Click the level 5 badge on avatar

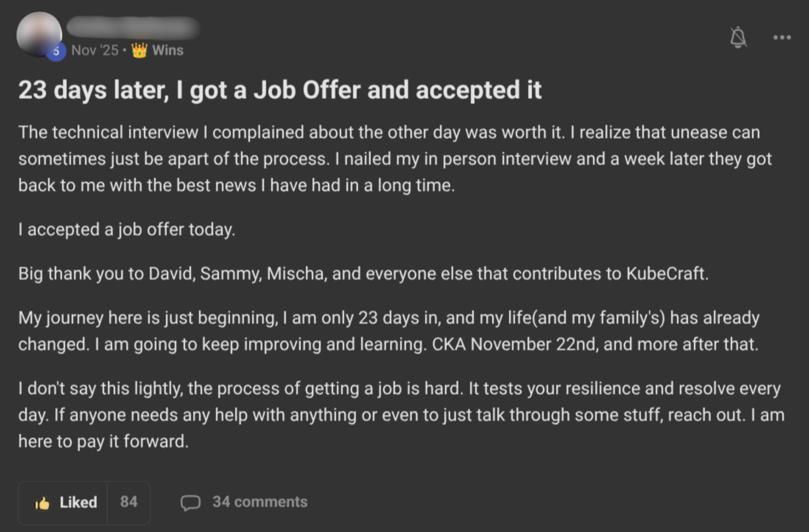[56, 51]
